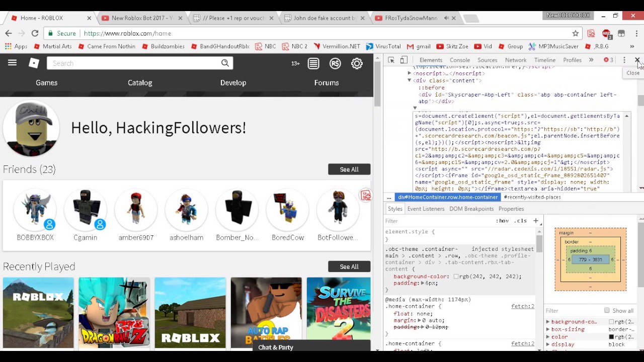This screenshot has height=362, width=644.
Task: Show hidden bookmarks with the overflow chevron
Action: 632,46
